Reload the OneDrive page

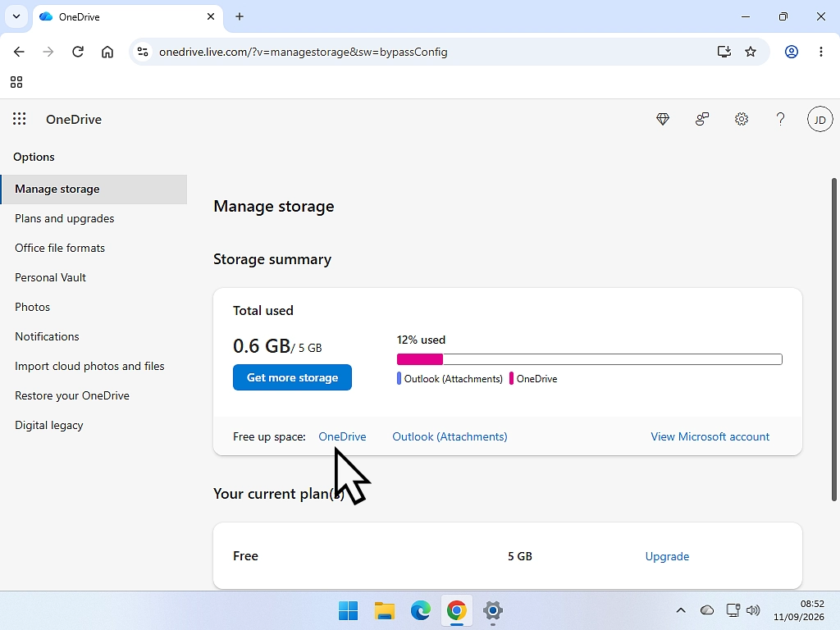coord(78,52)
